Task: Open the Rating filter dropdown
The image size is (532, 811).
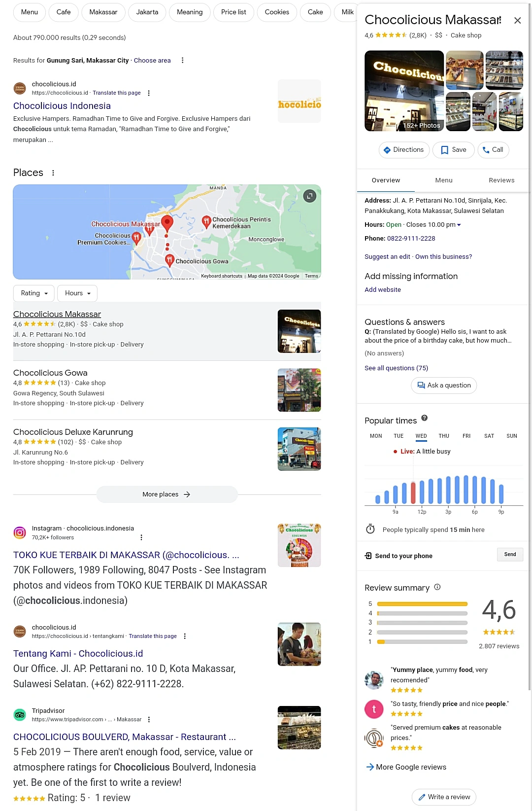Action: pos(34,293)
